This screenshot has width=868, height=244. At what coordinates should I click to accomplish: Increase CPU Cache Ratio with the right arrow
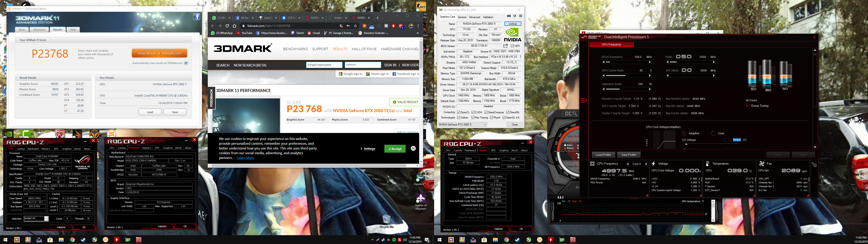click(x=650, y=76)
